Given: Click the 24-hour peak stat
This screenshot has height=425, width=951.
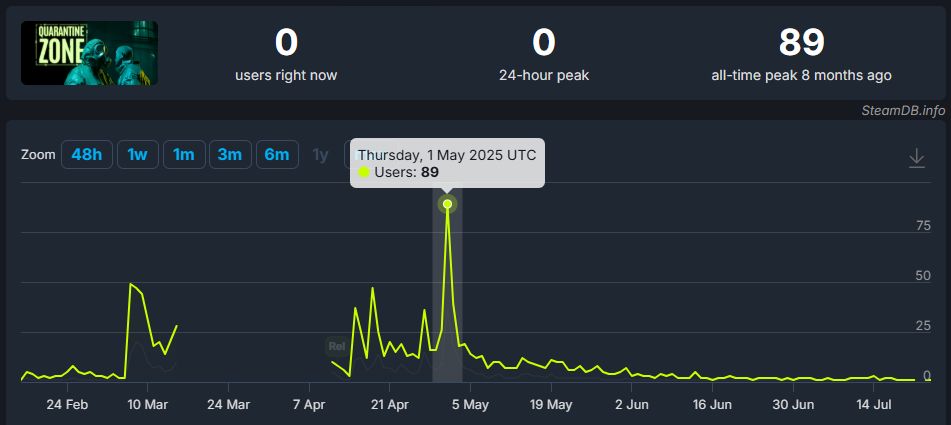Looking at the screenshot, I should click(x=543, y=43).
